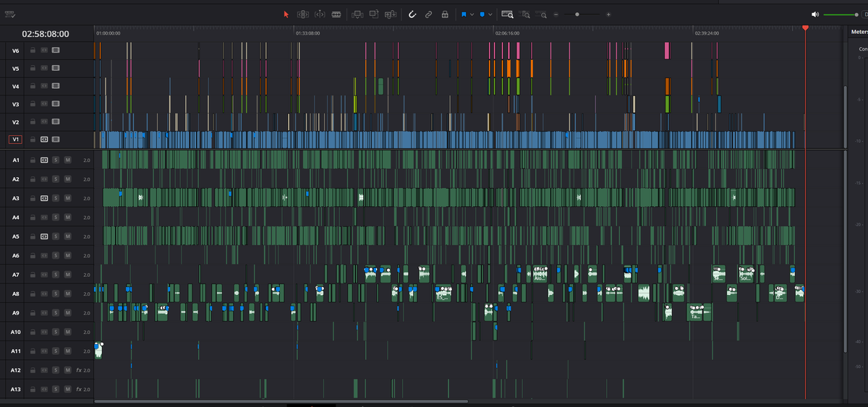Solo audio track A1
Image resolution: width=868 pixels, height=407 pixels.
click(x=56, y=159)
